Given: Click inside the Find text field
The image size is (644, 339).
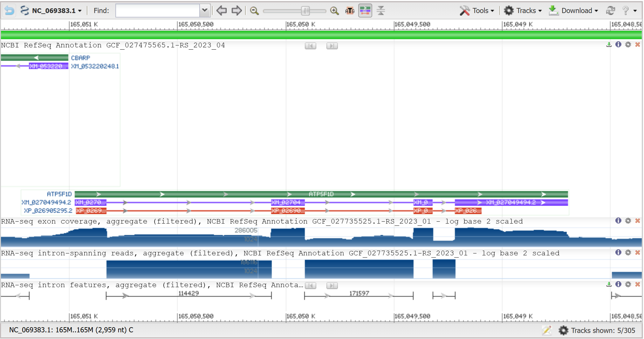Looking at the screenshot, I should (158, 10).
